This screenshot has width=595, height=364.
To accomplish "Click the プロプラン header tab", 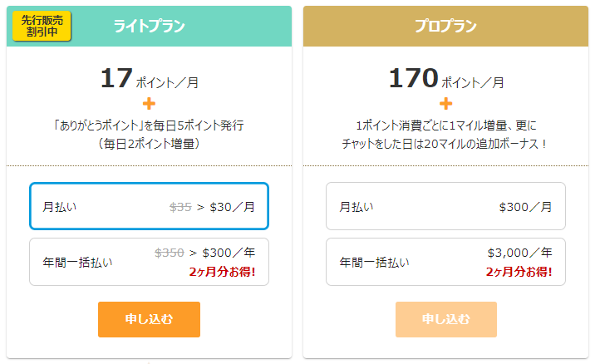I will [x=445, y=26].
